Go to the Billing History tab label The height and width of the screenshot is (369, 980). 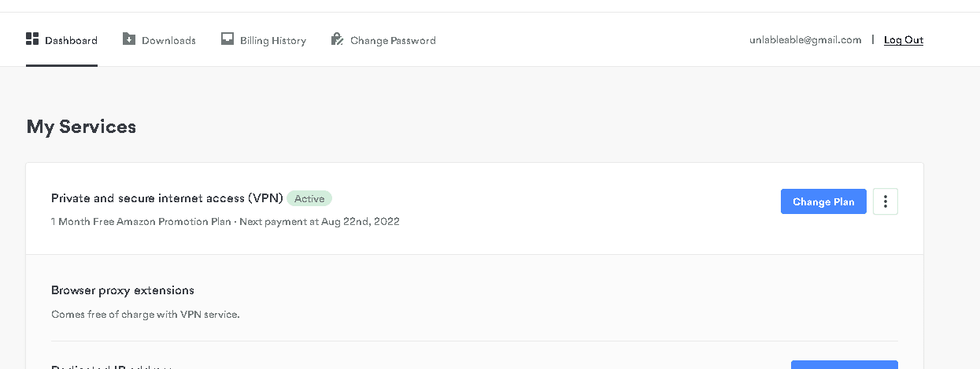[x=272, y=40]
